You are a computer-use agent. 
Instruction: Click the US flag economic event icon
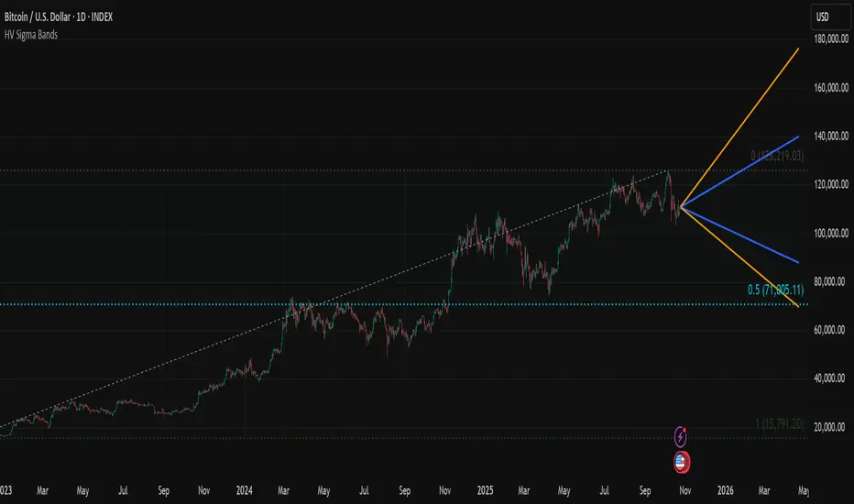click(x=682, y=463)
